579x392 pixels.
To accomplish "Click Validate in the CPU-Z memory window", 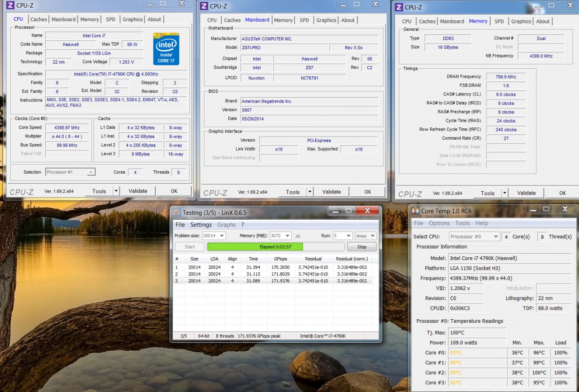I will pos(527,193).
